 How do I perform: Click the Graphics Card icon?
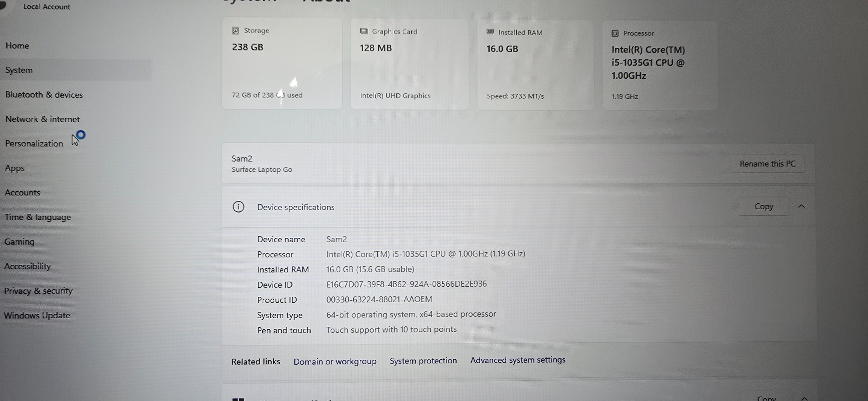pos(364,31)
